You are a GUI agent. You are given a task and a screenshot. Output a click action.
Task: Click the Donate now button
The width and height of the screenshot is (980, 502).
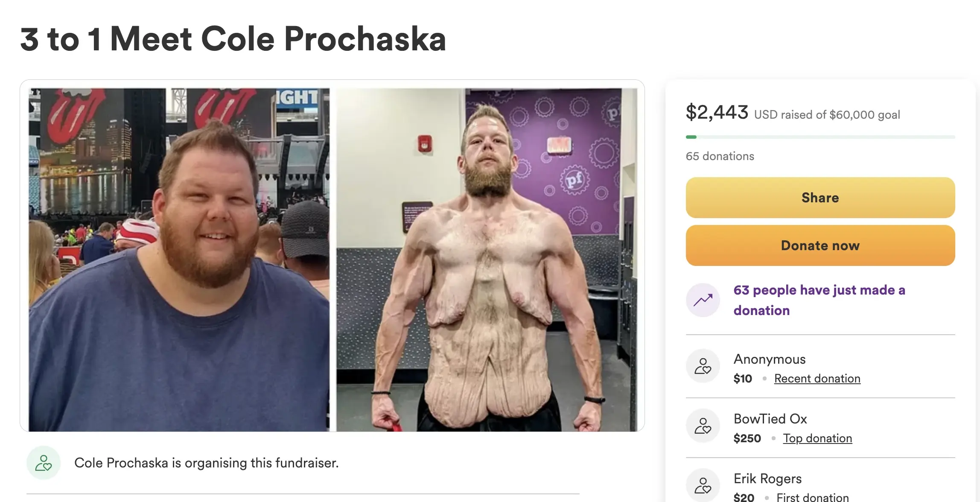tap(820, 245)
